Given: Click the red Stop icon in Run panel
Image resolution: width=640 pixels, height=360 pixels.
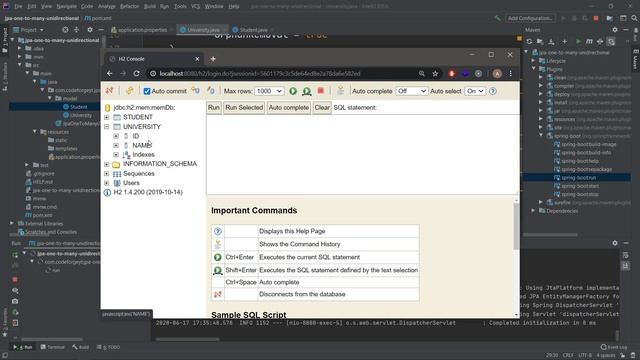Looking at the screenshot, I should [x=15, y=280].
